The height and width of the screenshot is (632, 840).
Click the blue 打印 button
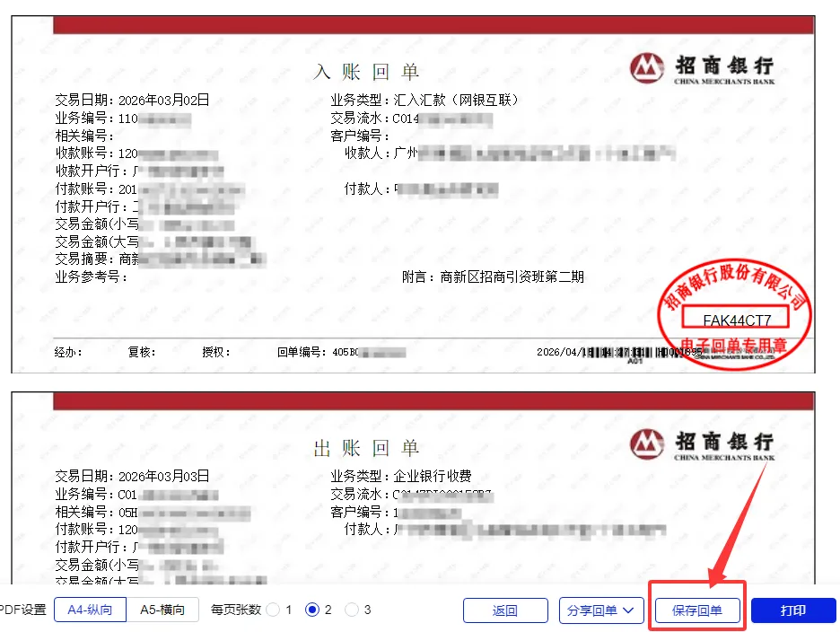pos(792,610)
